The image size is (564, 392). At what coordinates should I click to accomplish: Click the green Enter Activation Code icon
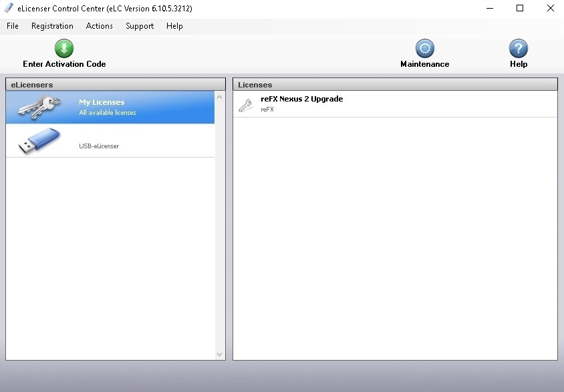(x=64, y=49)
